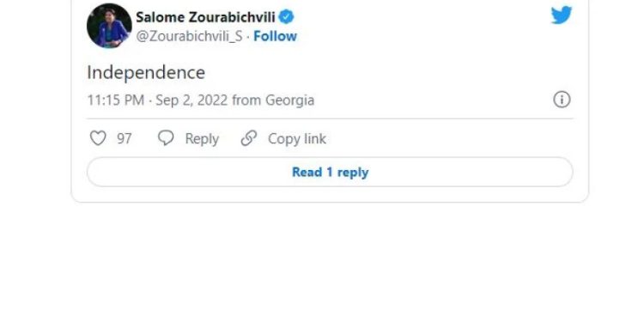
Task: Click the 97 likes count
Action: coord(124,139)
